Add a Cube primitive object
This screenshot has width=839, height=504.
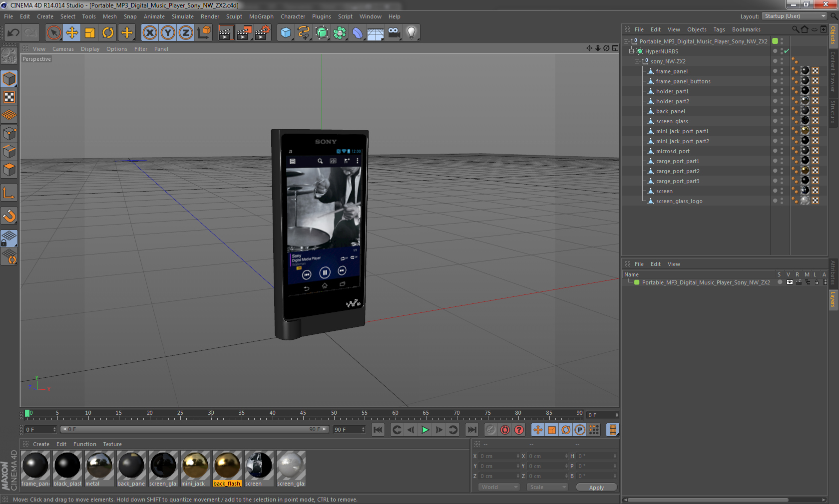[x=286, y=33]
